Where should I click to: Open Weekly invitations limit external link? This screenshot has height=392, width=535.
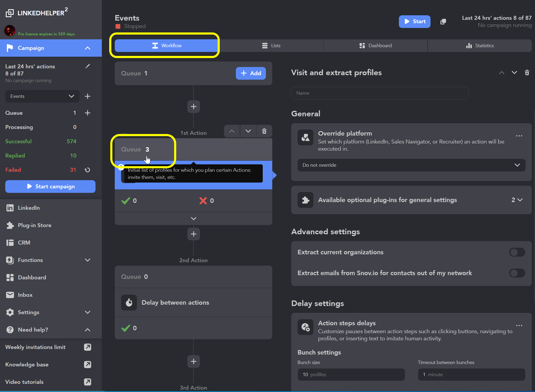click(88, 347)
